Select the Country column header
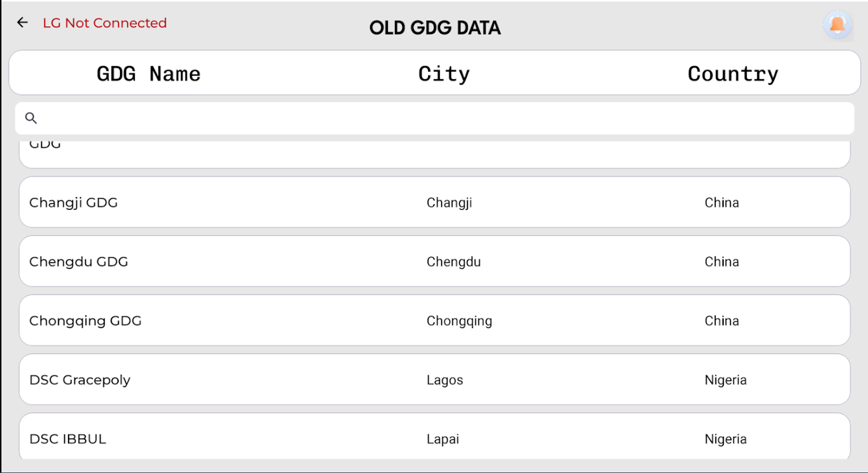 point(733,74)
